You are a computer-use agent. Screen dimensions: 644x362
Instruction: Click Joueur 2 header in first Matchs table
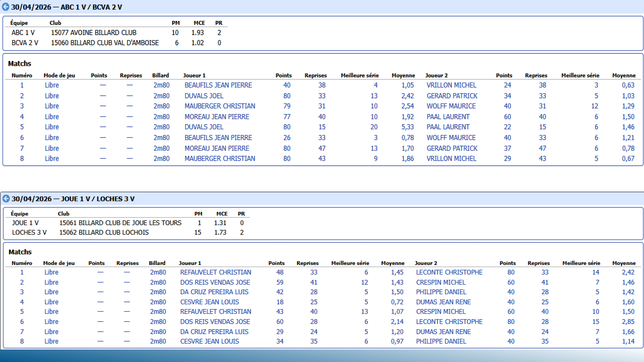pyautogui.click(x=437, y=76)
